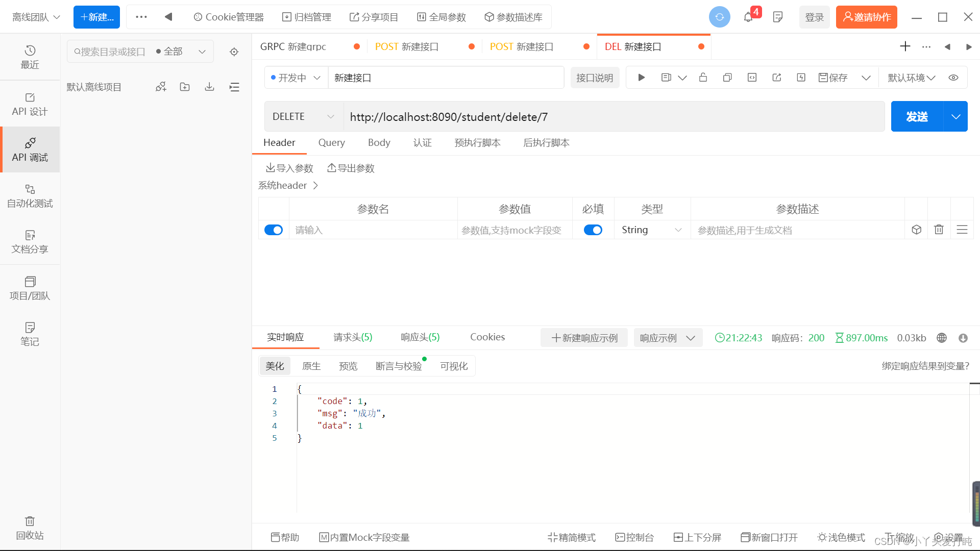Click the drag-handle menu icon in header row
Image resolution: width=980 pixels, height=551 pixels.
pos(962,230)
